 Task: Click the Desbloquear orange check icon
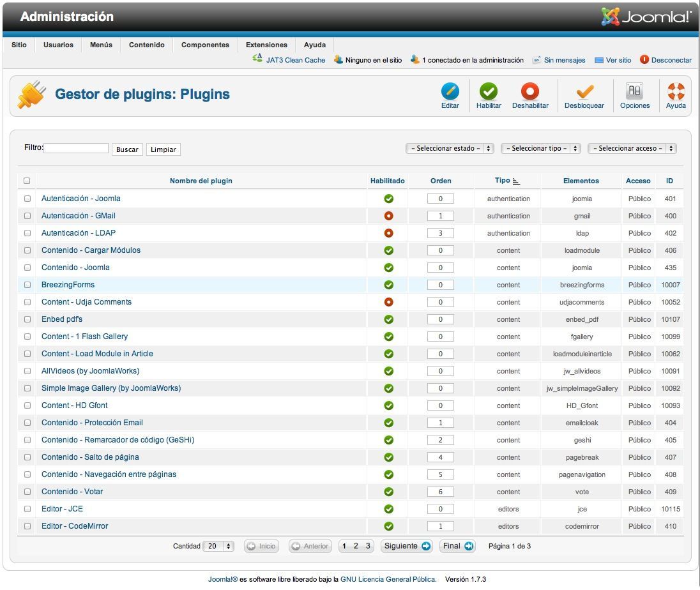tap(584, 91)
